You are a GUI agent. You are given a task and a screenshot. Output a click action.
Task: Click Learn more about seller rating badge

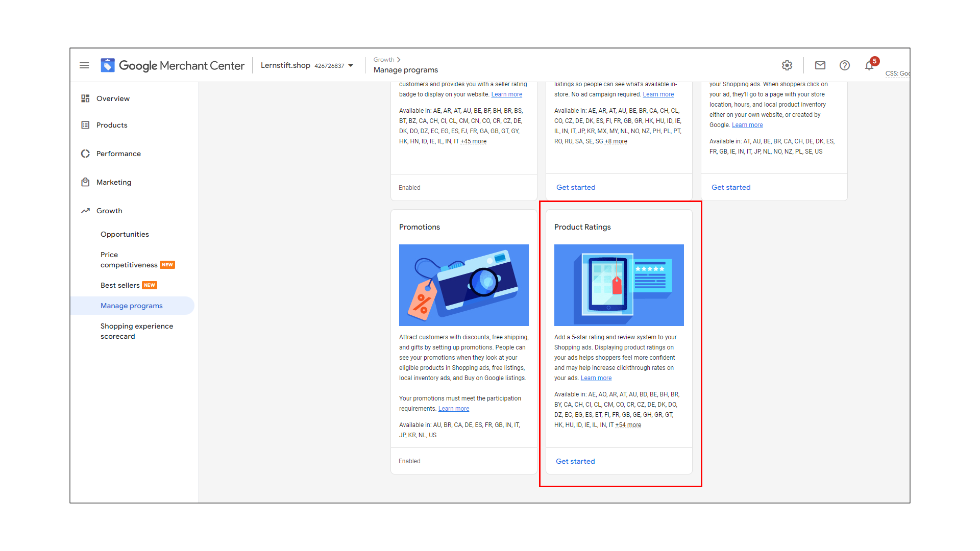(x=507, y=94)
